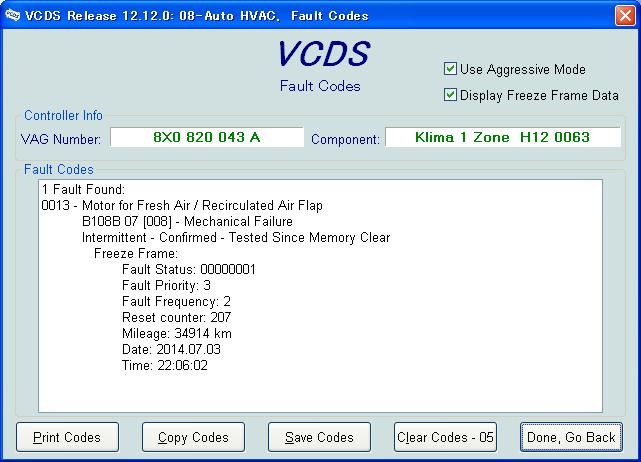Click the Fault Status: 00000001 line
Screen dimensions: 641x462
pyautogui.click(x=189, y=269)
